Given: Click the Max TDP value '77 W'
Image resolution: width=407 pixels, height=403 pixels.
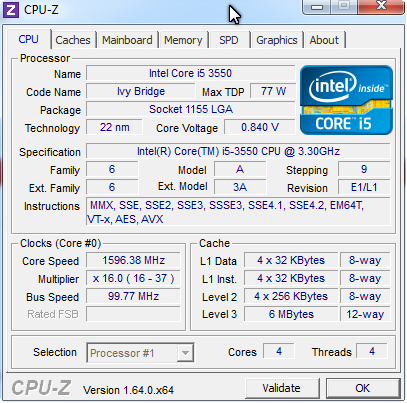Looking at the screenshot, I should click(273, 91).
